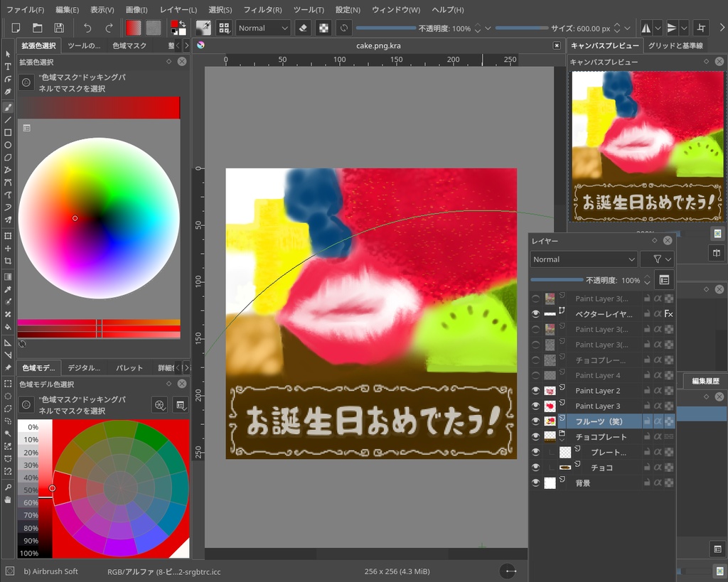
Task: Toggle wrap-around mode button in toolbar
Action: click(701, 28)
